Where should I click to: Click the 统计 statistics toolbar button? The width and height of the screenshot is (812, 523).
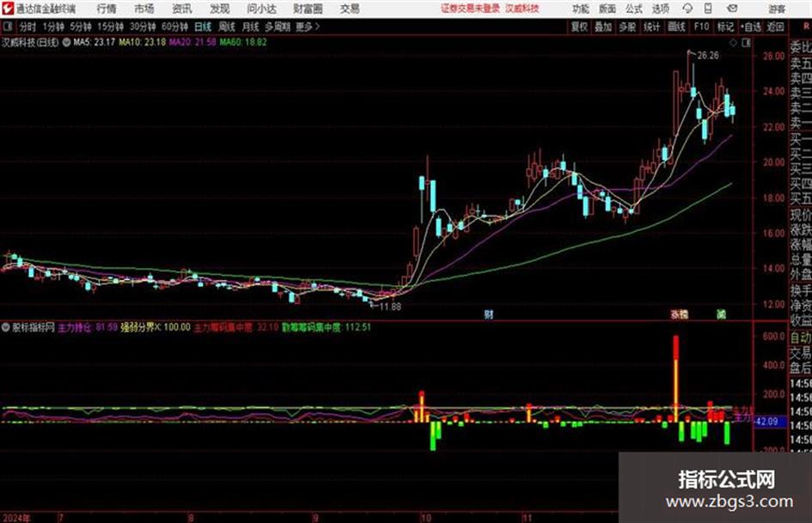point(651,27)
